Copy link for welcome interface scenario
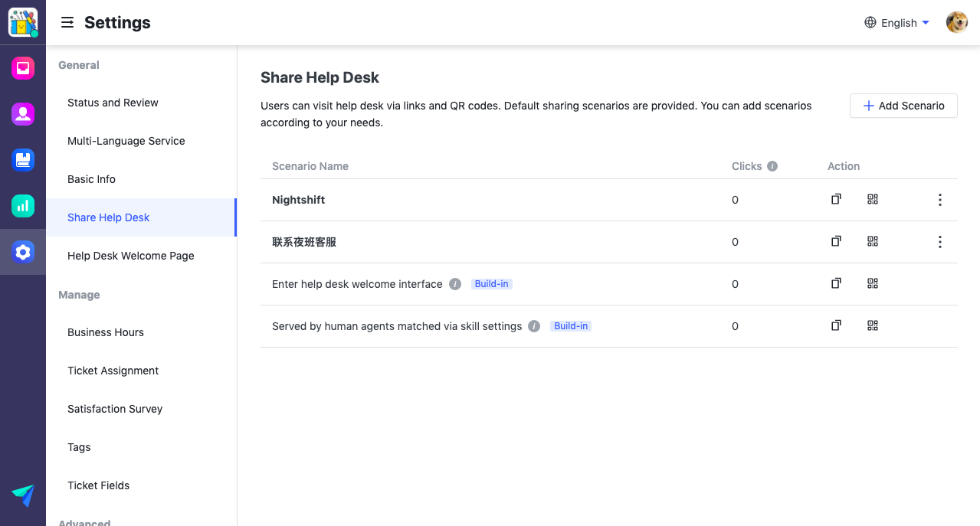This screenshot has width=980, height=526. pyautogui.click(x=836, y=283)
